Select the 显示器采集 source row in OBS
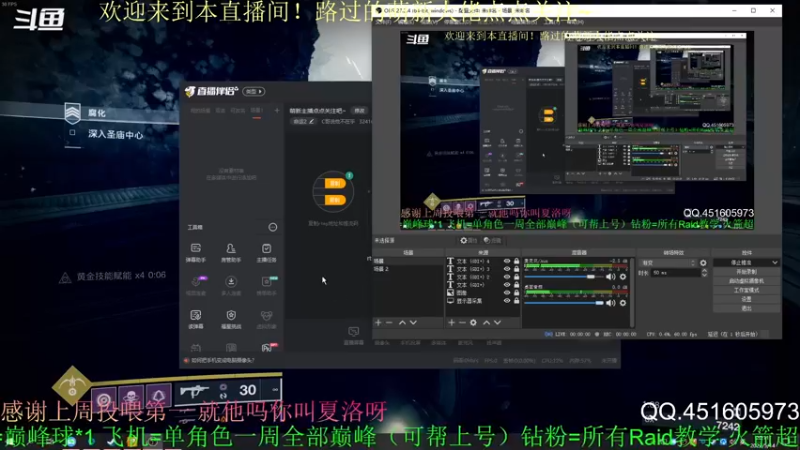Image resolution: width=800 pixels, height=450 pixels. [483, 301]
